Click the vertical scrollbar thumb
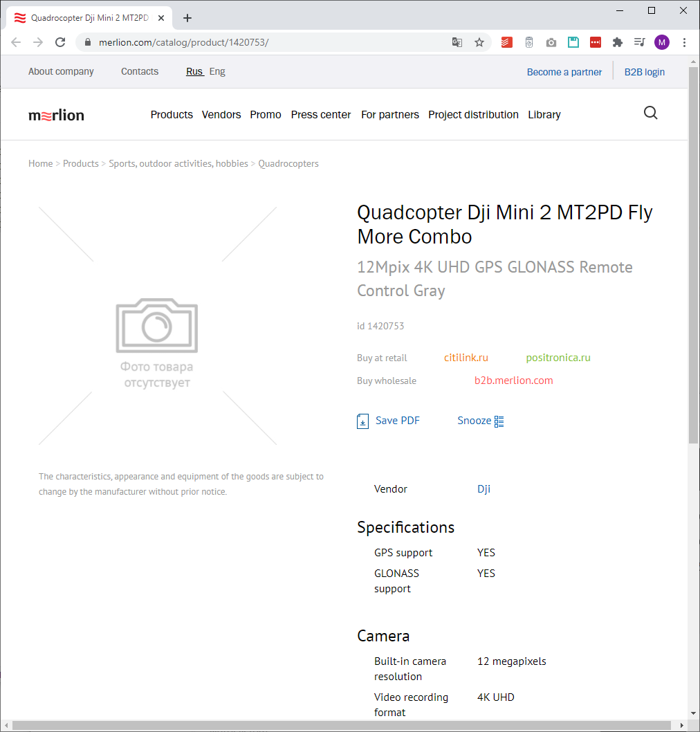 point(694,255)
